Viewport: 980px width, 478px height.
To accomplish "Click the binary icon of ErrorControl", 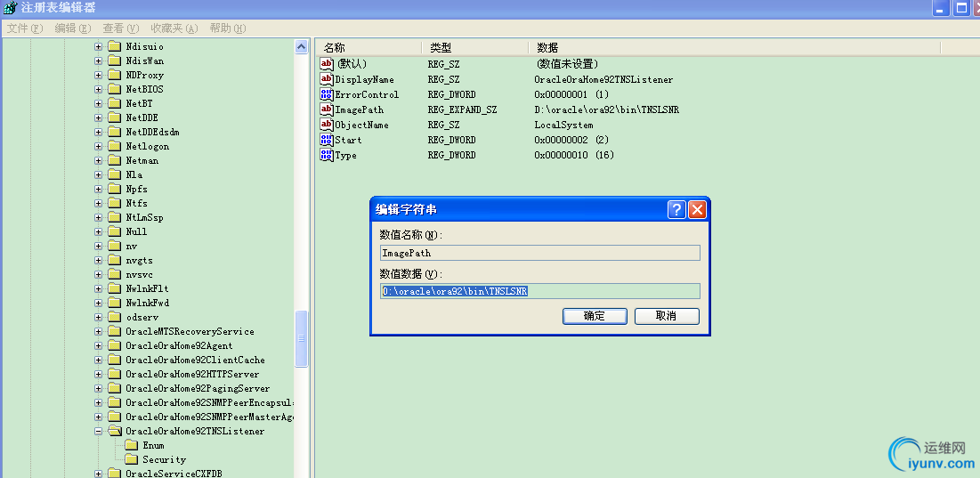I will coord(327,94).
